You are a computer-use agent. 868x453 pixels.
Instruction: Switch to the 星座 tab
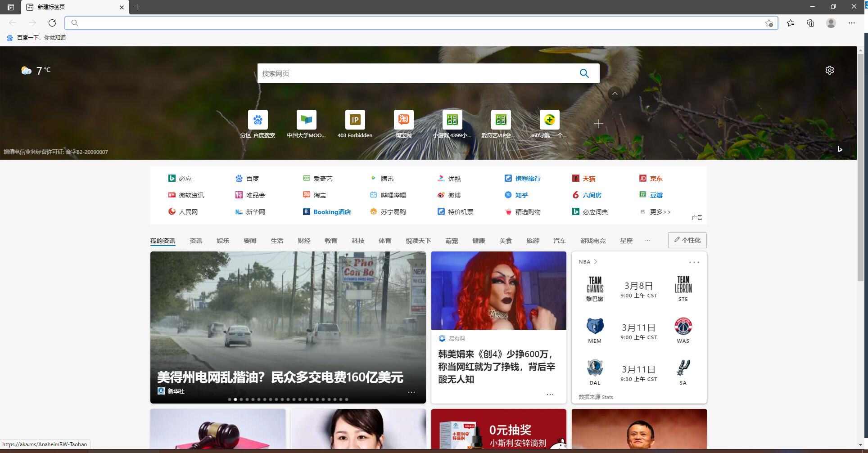(x=626, y=241)
